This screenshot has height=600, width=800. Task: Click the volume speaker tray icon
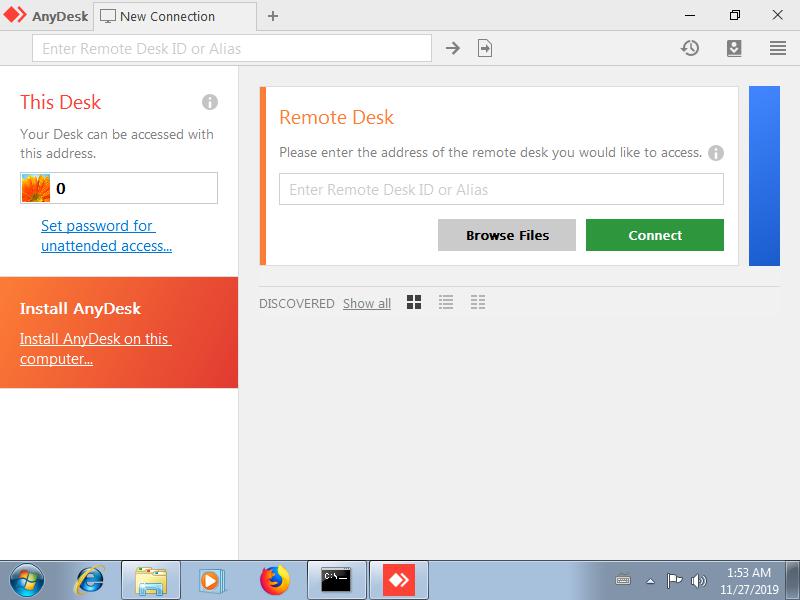pos(698,581)
